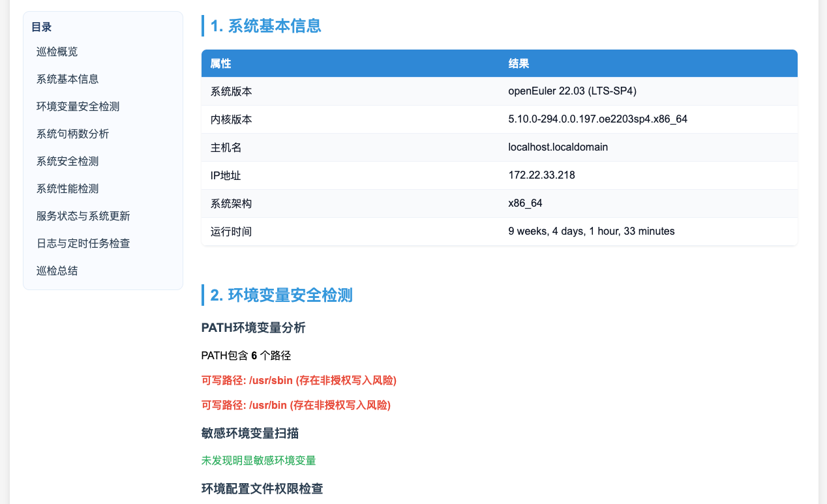Jump to 巡检总结 in the sidebar
Image resolution: width=827 pixels, height=504 pixels.
point(57,271)
